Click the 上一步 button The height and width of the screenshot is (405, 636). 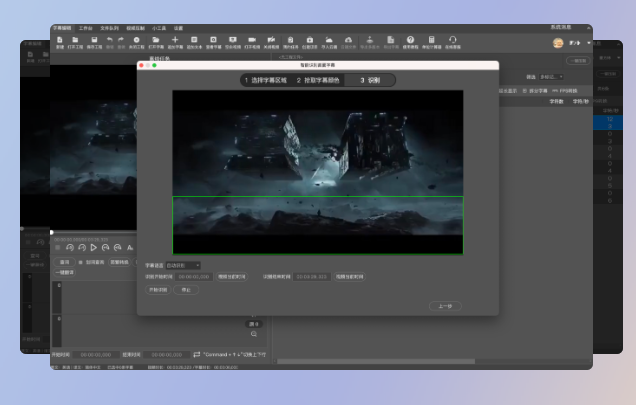pyautogui.click(x=445, y=305)
